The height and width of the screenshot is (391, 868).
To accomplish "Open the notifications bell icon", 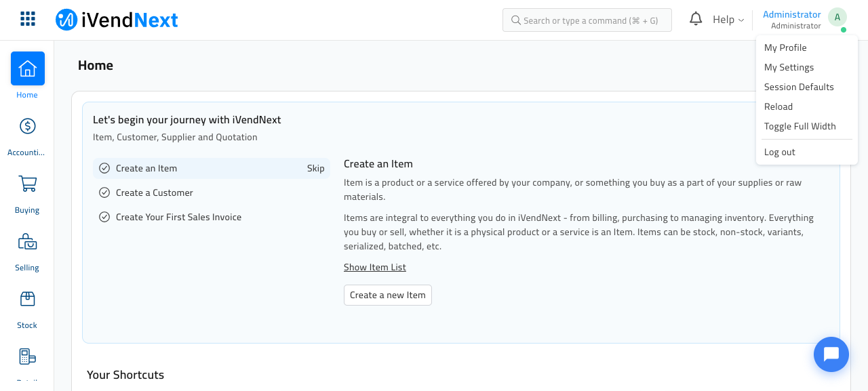I will pyautogui.click(x=696, y=19).
